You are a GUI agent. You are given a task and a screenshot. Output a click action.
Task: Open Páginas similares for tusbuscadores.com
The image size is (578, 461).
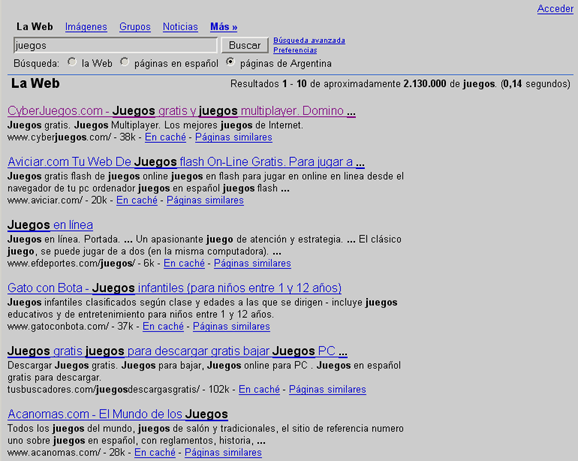(x=327, y=390)
